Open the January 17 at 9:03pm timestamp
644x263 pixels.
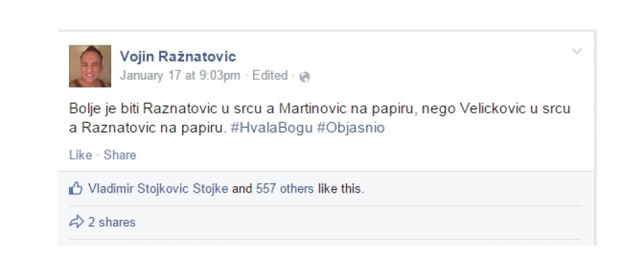[179, 76]
